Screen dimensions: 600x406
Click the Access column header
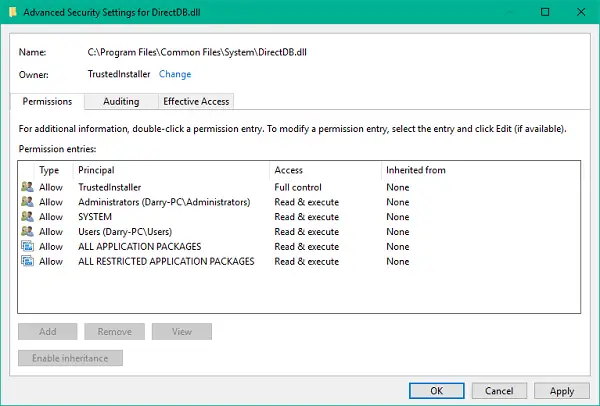tap(289, 170)
